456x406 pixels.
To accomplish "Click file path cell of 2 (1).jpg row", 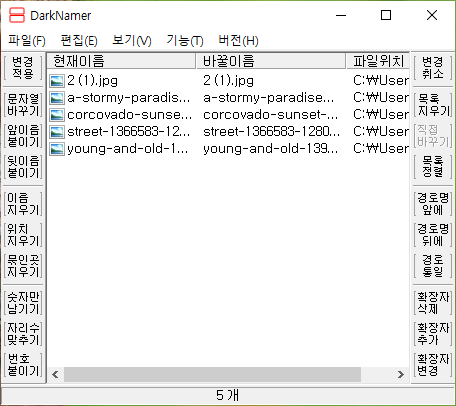I will coord(381,81).
